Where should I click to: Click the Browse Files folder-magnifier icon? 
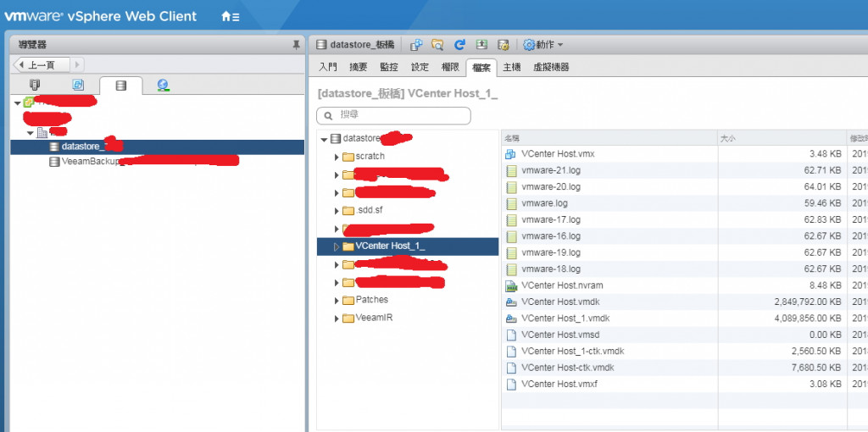[438, 45]
